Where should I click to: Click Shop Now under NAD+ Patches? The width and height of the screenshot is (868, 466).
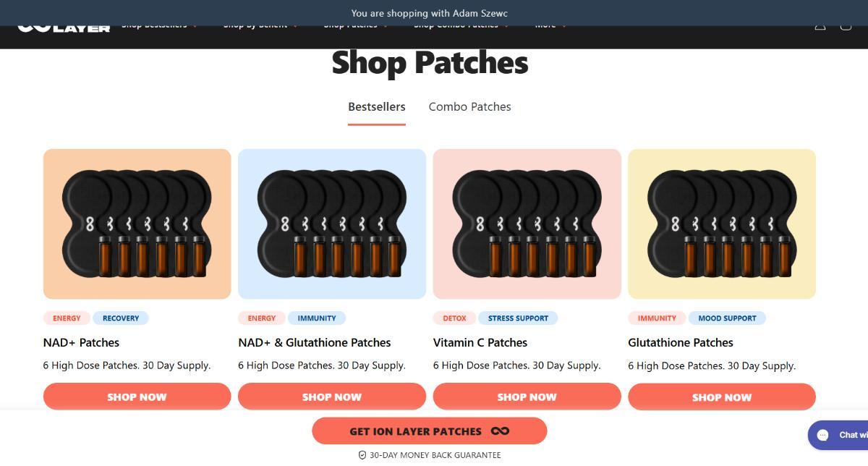[137, 397]
